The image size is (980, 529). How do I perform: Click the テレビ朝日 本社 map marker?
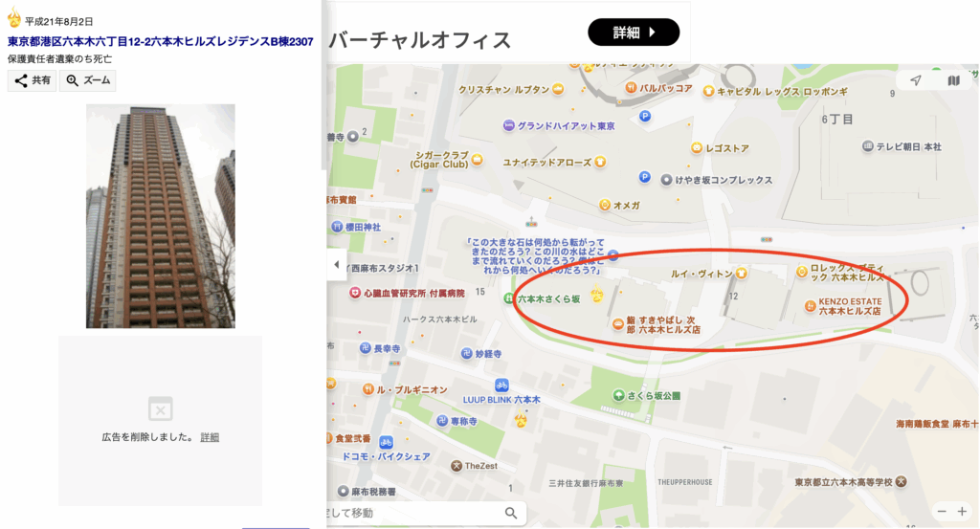pyautogui.click(x=867, y=146)
